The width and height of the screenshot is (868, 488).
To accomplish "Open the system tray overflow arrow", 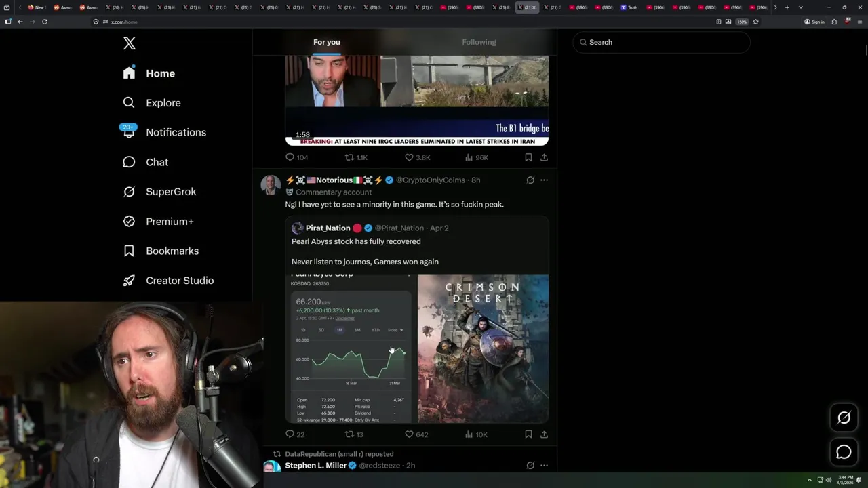I will (x=809, y=480).
